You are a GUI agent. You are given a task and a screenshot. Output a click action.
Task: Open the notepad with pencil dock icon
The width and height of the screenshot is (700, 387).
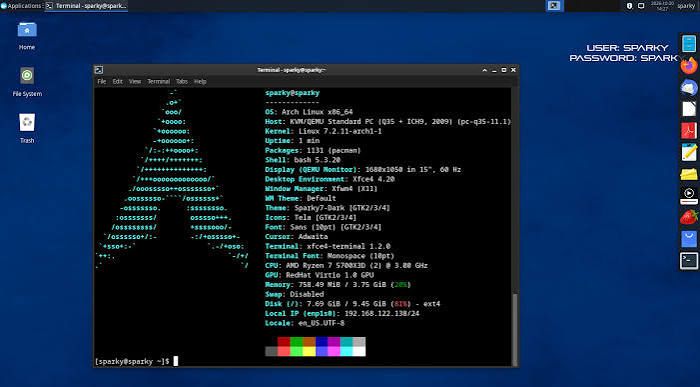(689, 152)
